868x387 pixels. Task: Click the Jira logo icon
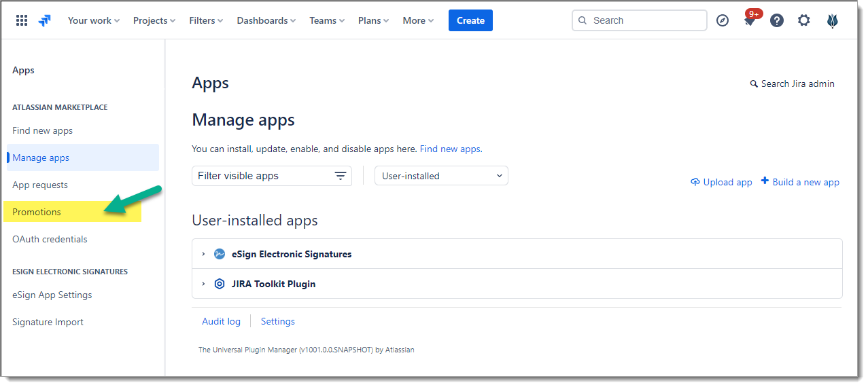click(45, 20)
